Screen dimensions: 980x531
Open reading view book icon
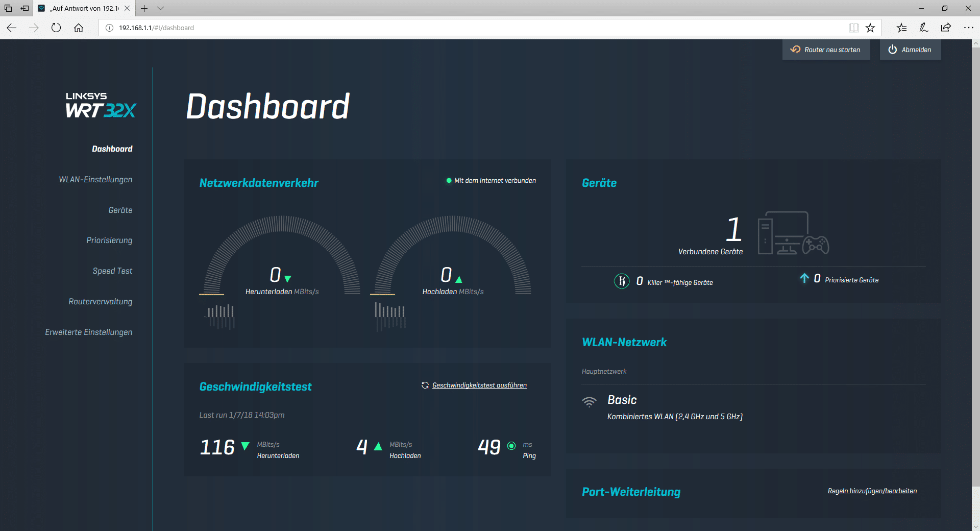(x=853, y=28)
